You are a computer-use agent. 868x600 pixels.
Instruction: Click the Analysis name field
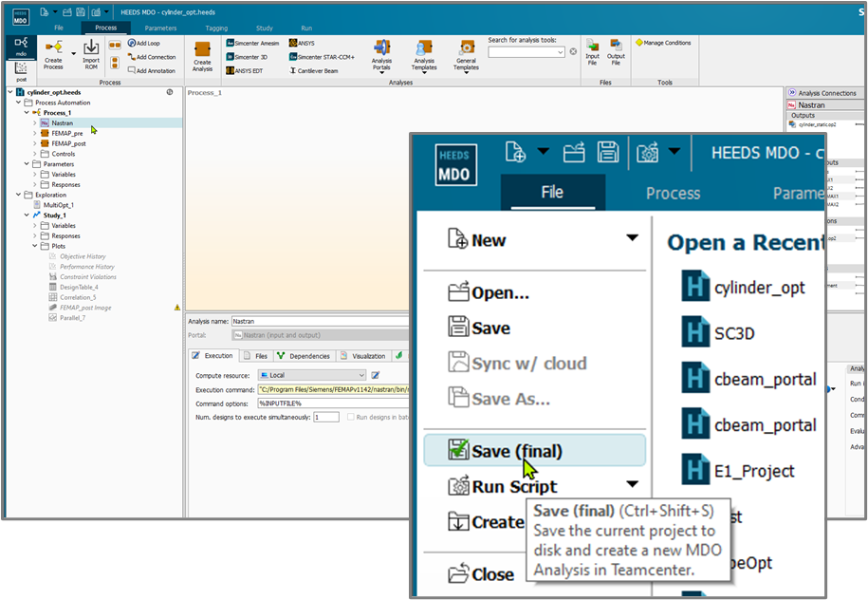pos(320,321)
